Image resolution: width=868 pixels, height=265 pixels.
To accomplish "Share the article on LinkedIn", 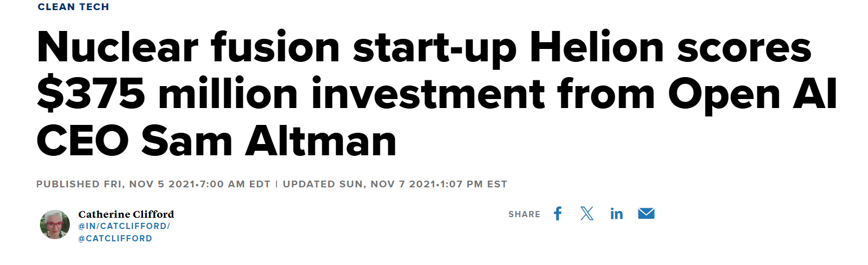I will point(616,214).
